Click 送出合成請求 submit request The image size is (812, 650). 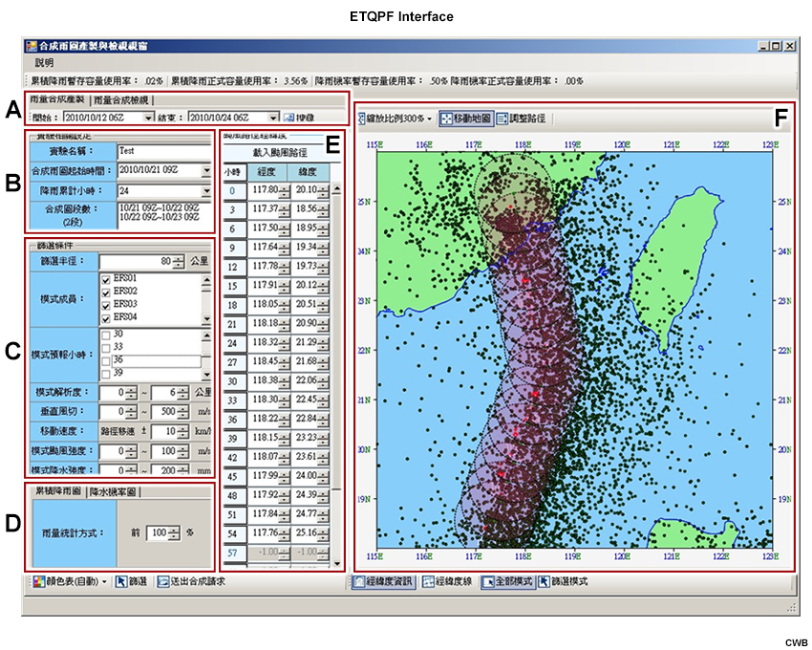pos(192,581)
